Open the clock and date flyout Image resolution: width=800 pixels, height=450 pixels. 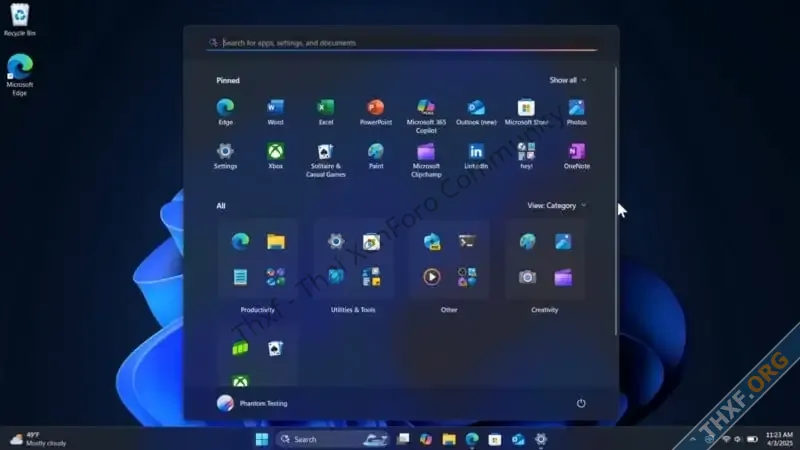(x=779, y=439)
